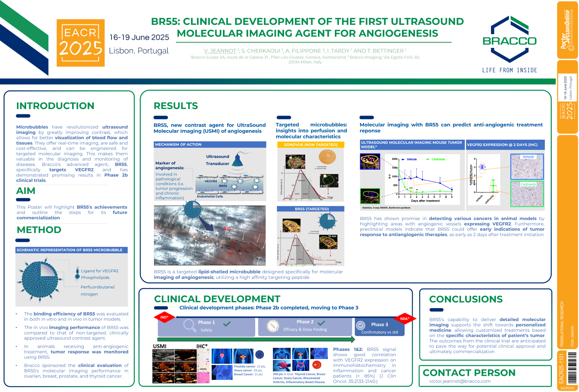Click the 250 pts in total caption
Viewport: 579px width, 392px height.
point(299,378)
